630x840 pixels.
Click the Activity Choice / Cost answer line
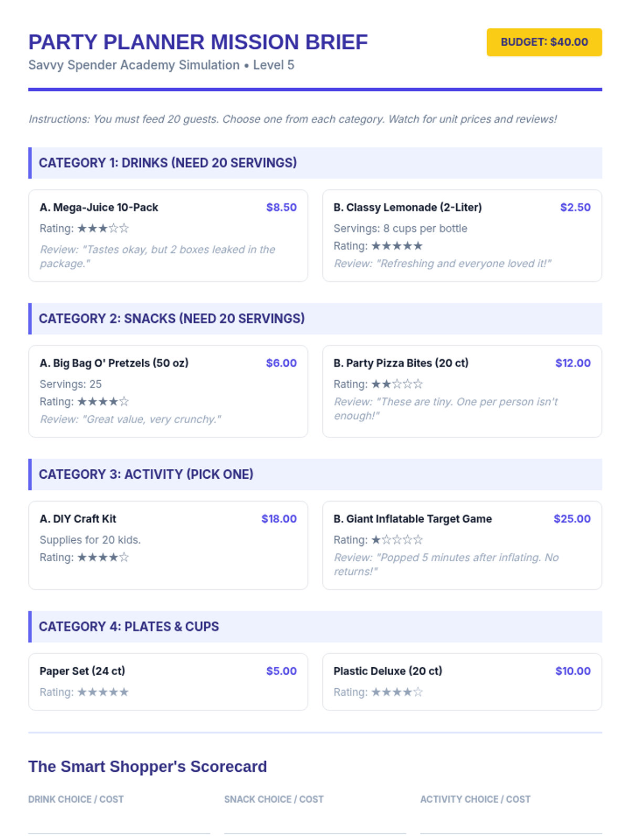point(511,824)
